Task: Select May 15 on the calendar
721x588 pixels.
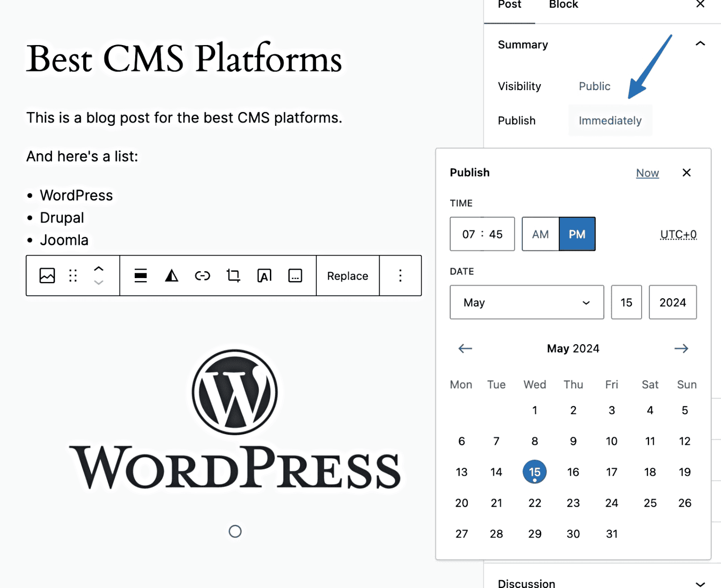Action: click(534, 471)
